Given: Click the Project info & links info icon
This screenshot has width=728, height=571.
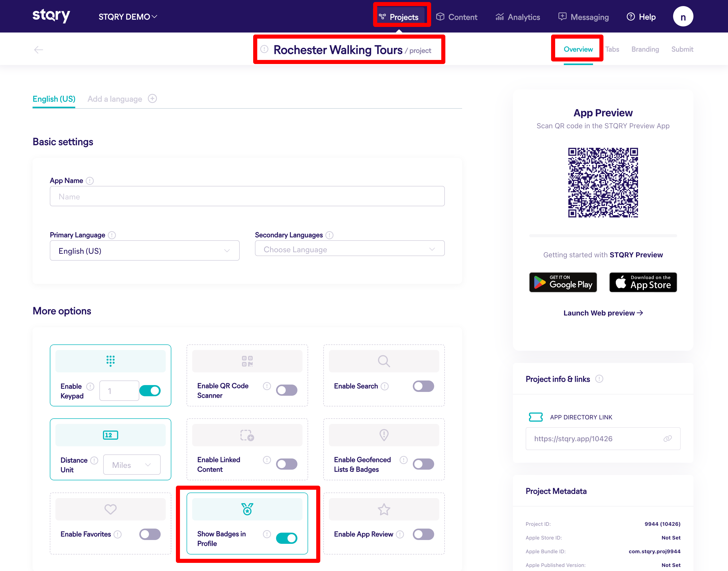Looking at the screenshot, I should [599, 379].
